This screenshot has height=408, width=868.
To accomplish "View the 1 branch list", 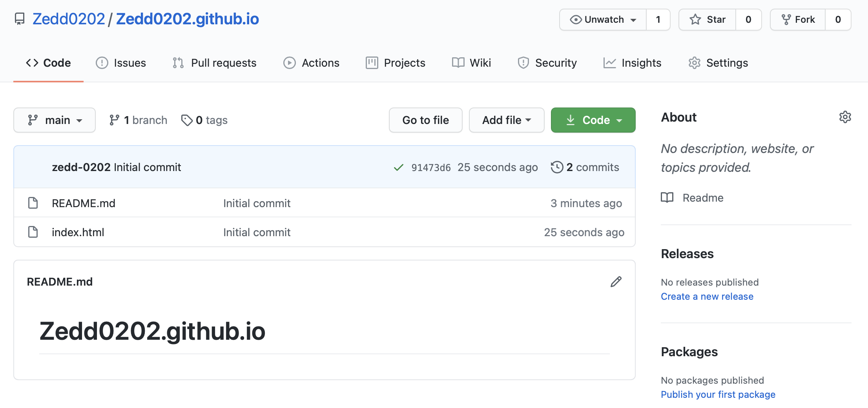I will [138, 120].
